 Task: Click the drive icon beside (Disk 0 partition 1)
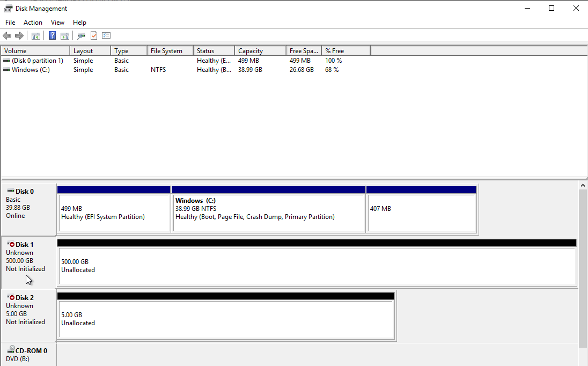pyautogui.click(x=6, y=61)
